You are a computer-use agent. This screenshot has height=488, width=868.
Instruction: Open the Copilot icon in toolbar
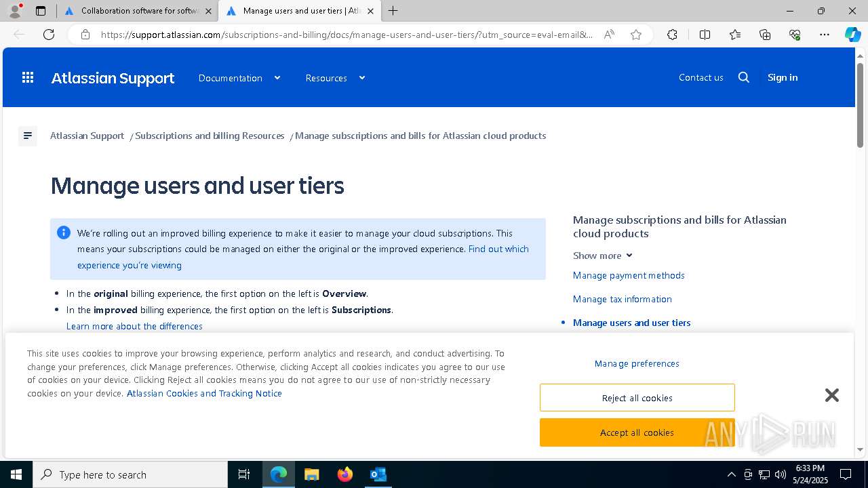(x=852, y=35)
